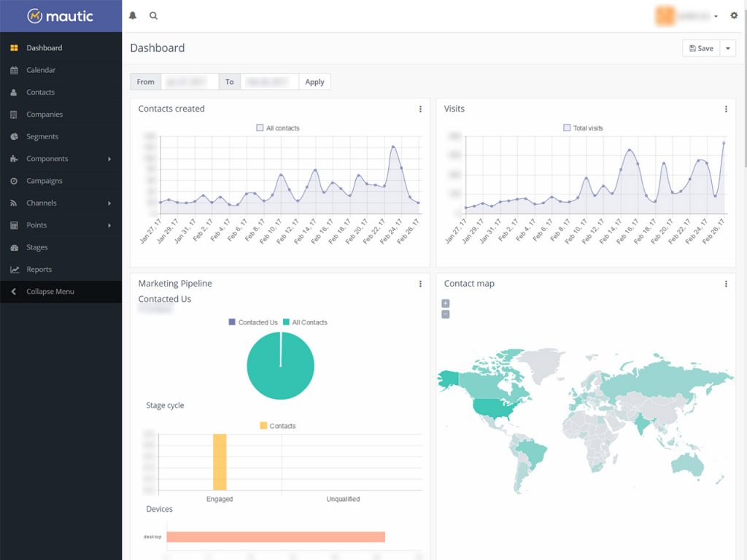Click the search magnifier icon
This screenshot has height=560, width=747.
tap(153, 15)
